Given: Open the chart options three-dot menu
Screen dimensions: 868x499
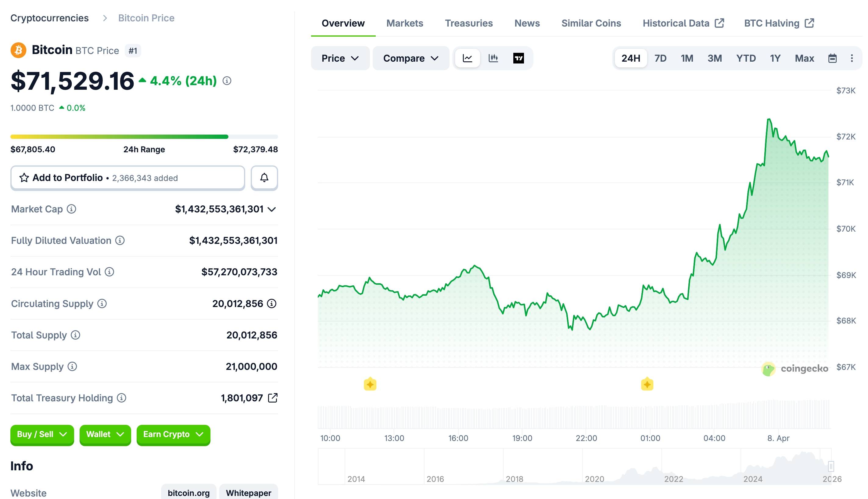Looking at the screenshot, I should coord(852,58).
